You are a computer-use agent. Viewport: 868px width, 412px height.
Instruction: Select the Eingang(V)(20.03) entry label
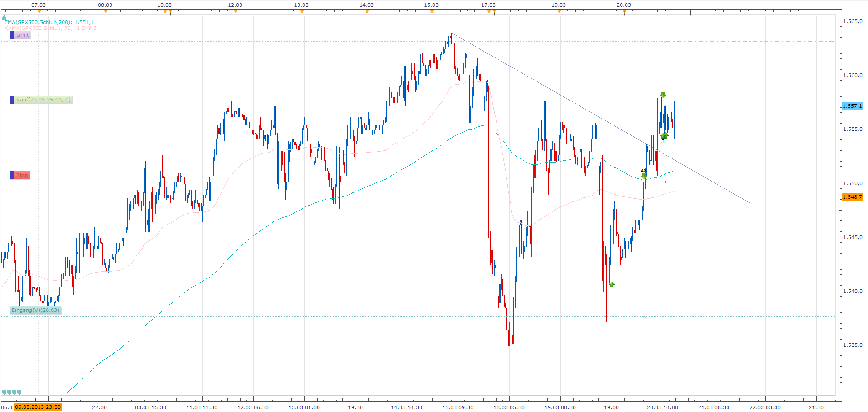(x=35, y=310)
